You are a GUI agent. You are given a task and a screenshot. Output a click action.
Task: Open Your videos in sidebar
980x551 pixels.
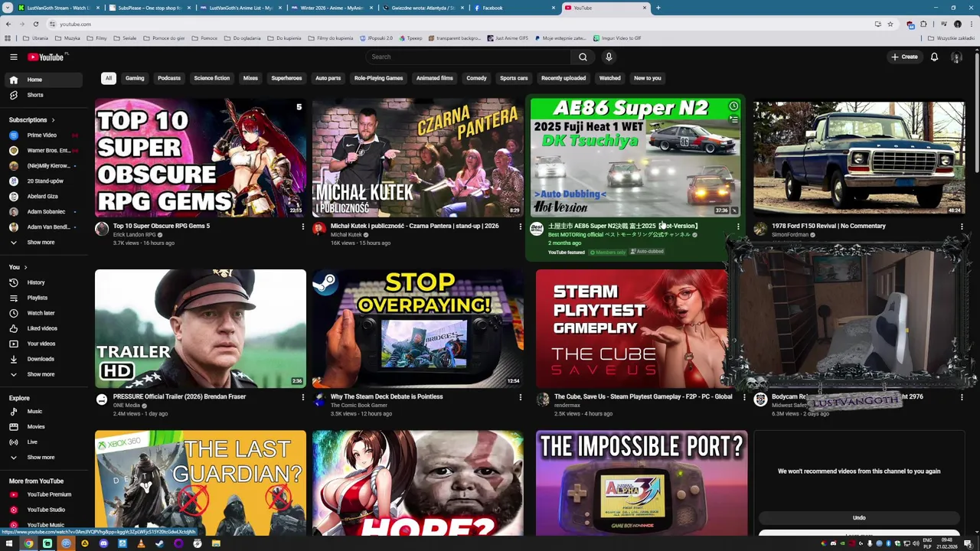(43, 344)
